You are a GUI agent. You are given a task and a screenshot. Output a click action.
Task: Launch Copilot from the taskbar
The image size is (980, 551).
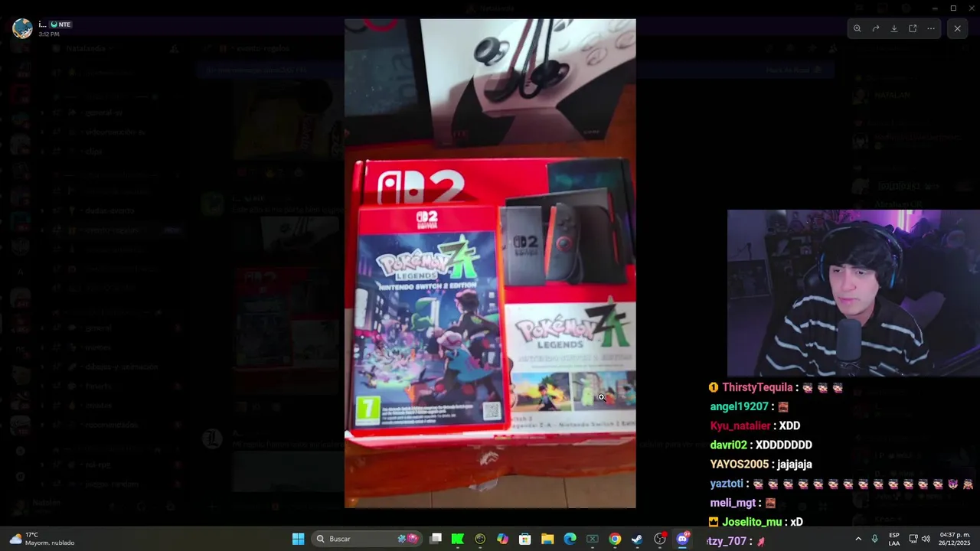click(x=502, y=539)
